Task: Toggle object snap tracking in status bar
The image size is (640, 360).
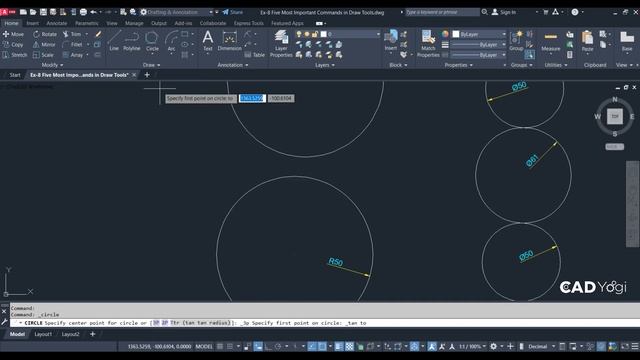Action: tap(312, 347)
